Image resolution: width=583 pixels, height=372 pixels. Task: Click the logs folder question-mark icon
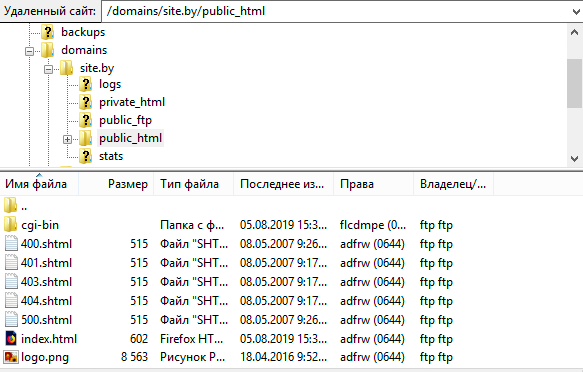point(86,84)
